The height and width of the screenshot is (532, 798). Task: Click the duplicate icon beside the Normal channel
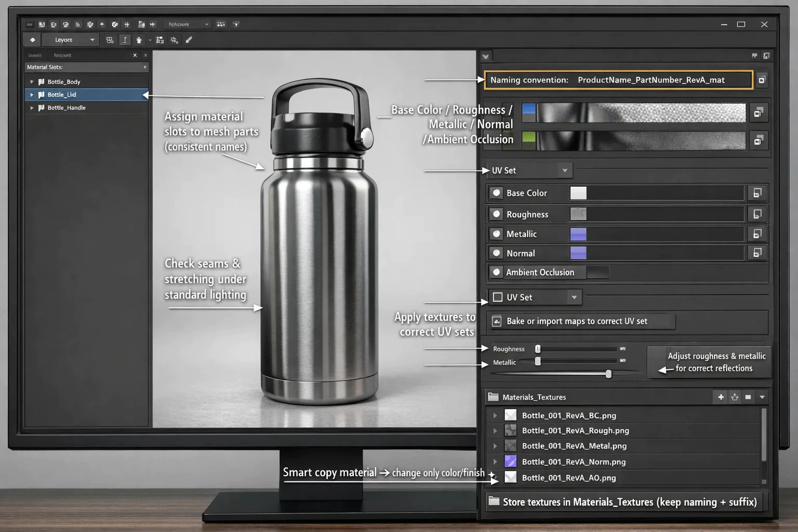pyautogui.click(x=757, y=252)
